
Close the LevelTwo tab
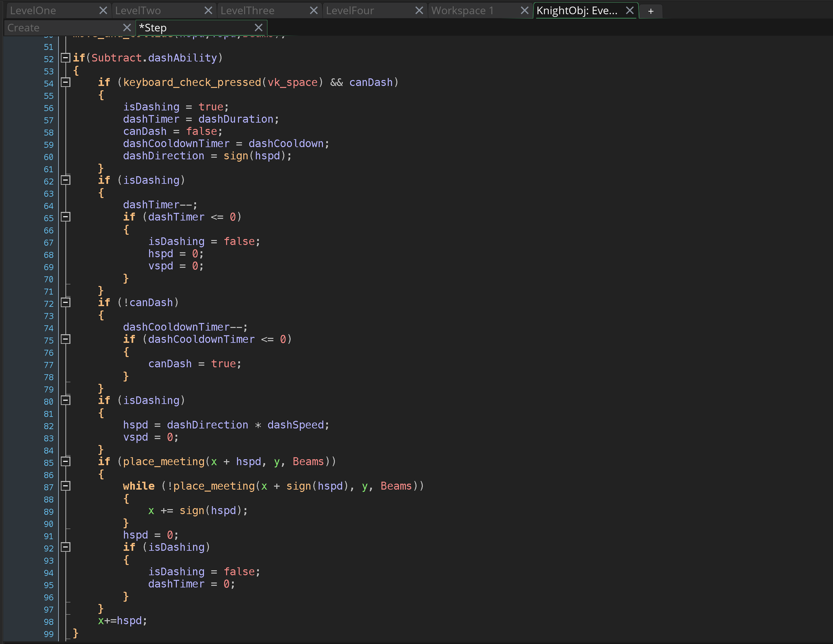[208, 11]
